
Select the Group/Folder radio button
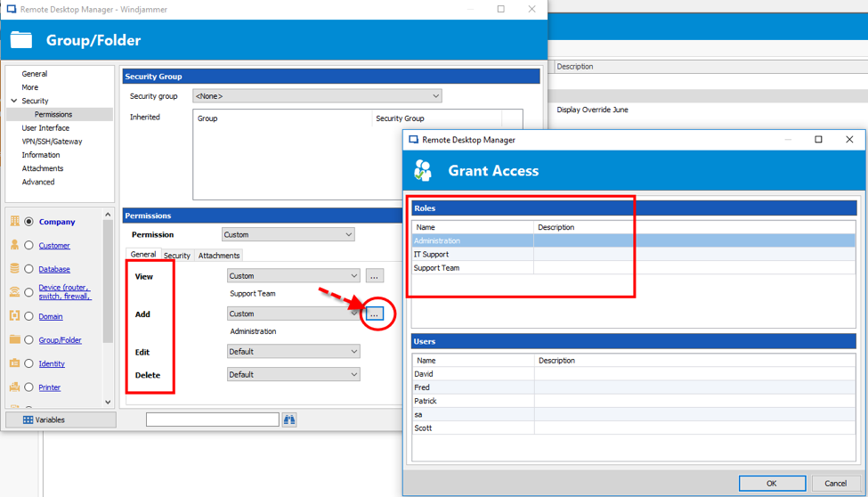[28, 339]
